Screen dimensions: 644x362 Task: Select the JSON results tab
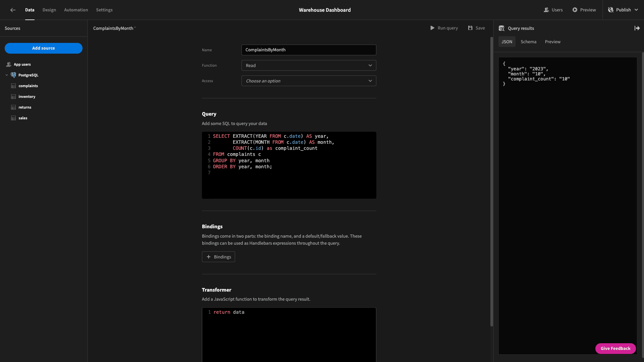coord(507,42)
